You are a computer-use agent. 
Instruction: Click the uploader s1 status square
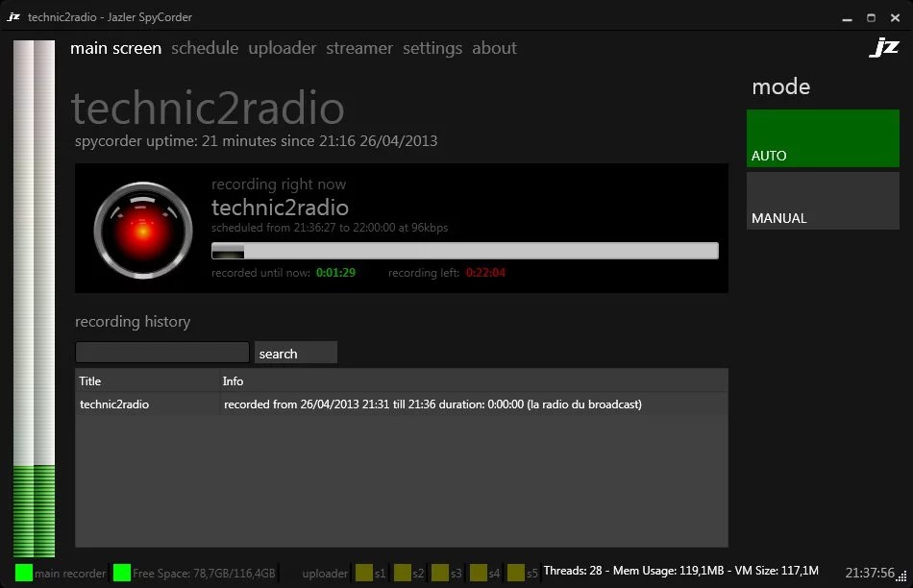click(x=364, y=573)
